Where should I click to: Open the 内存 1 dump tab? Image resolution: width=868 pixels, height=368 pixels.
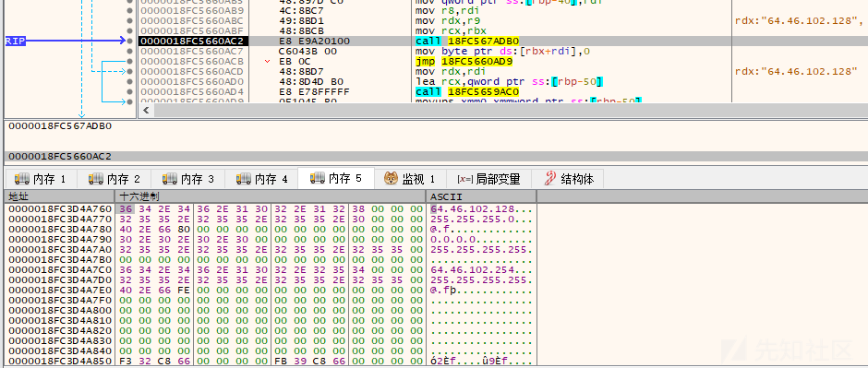pos(41,179)
